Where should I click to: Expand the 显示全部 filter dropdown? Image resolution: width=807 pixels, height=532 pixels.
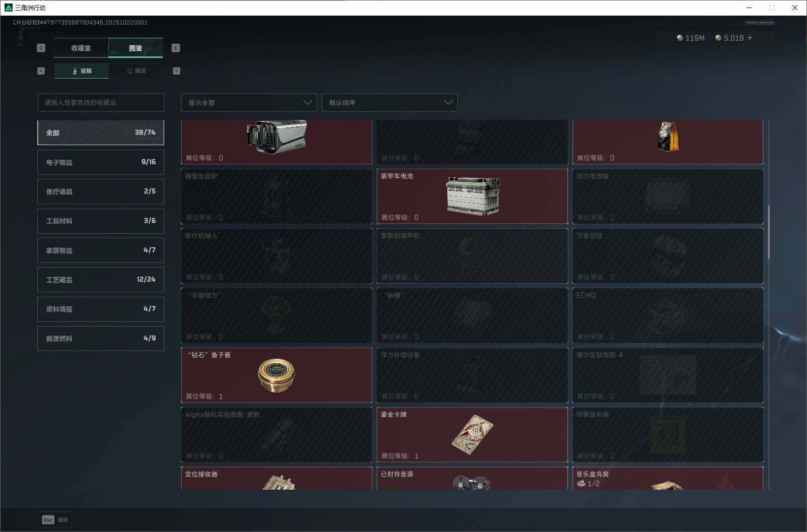[x=249, y=102]
